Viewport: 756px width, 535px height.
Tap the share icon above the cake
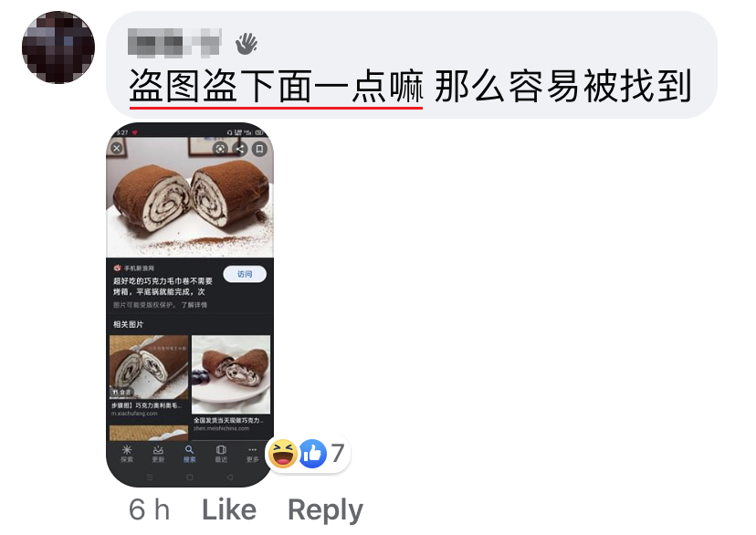(x=240, y=149)
